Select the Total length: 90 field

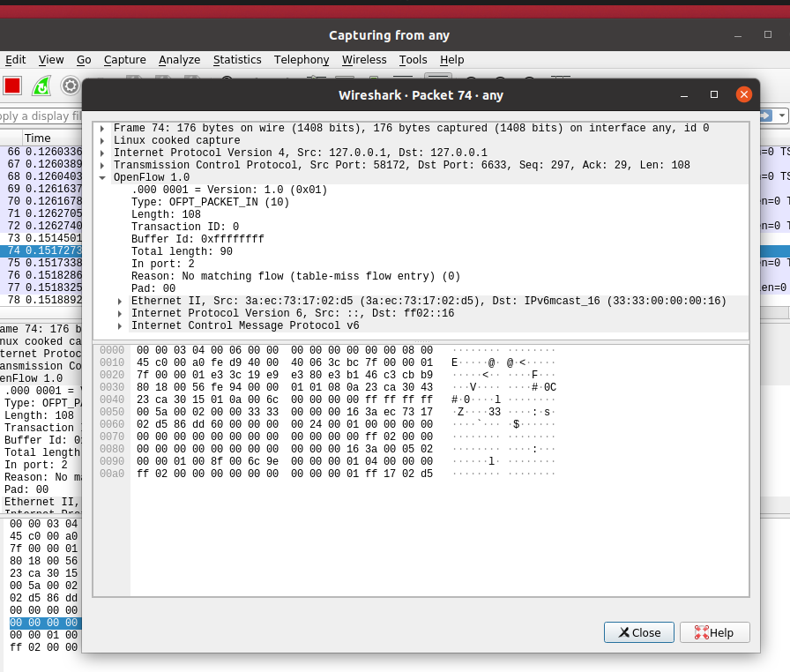(182, 251)
